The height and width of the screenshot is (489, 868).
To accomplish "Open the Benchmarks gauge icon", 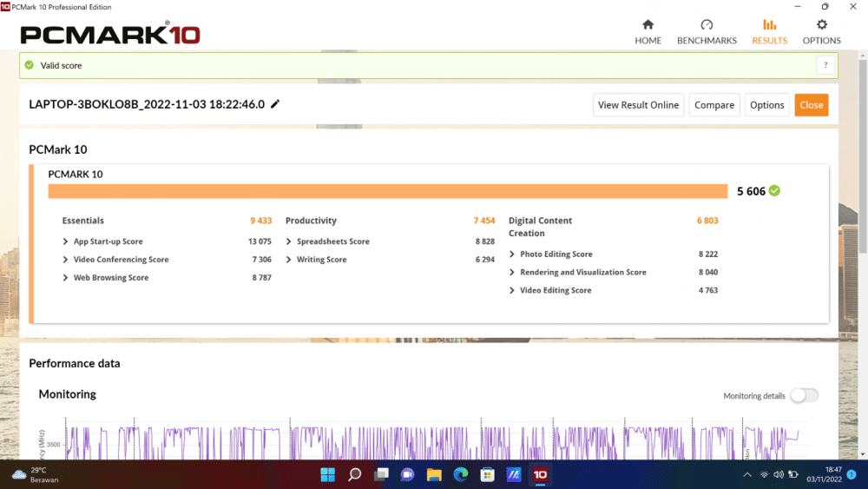I will [x=707, y=25].
